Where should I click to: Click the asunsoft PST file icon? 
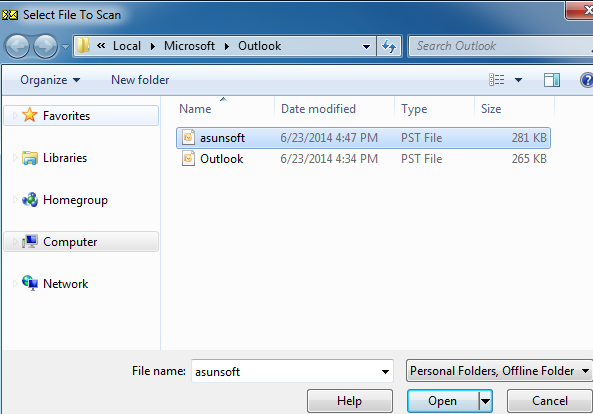coord(188,137)
